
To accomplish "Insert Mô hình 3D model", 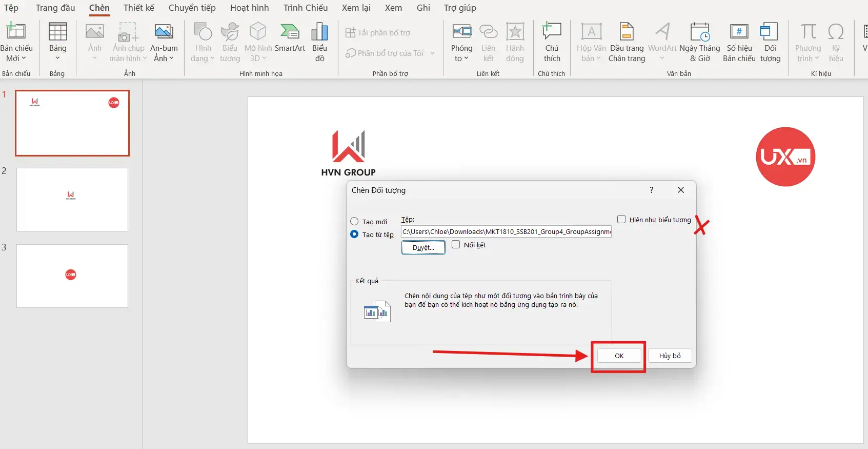I will coord(258,32).
